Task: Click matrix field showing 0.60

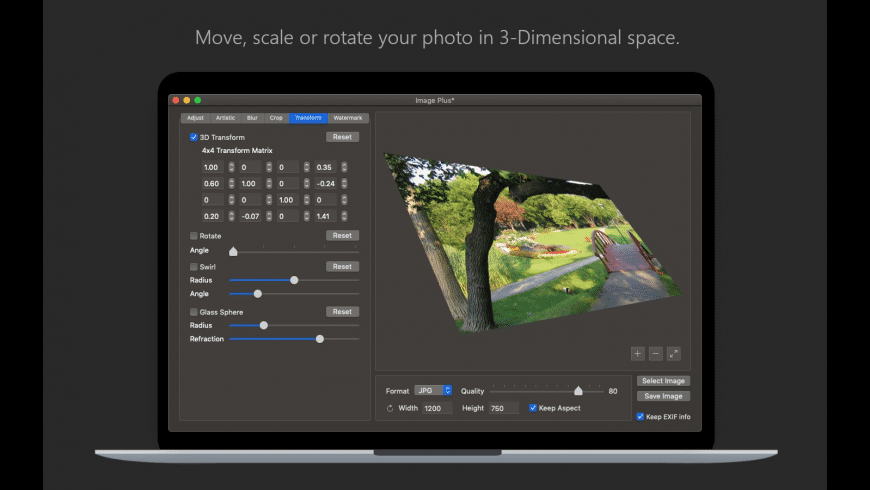Action: [213, 183]
